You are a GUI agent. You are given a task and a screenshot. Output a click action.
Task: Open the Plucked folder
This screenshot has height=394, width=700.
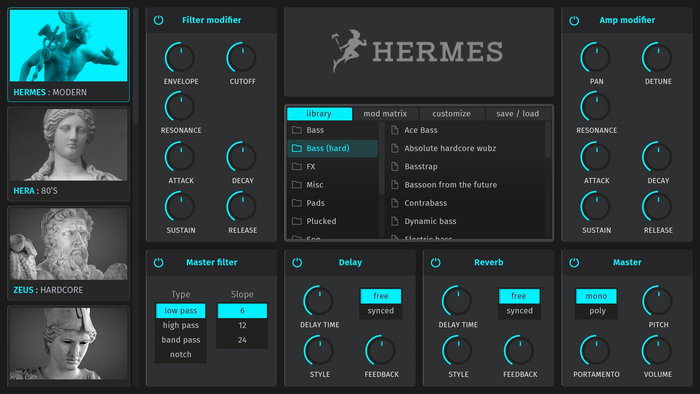333,221
